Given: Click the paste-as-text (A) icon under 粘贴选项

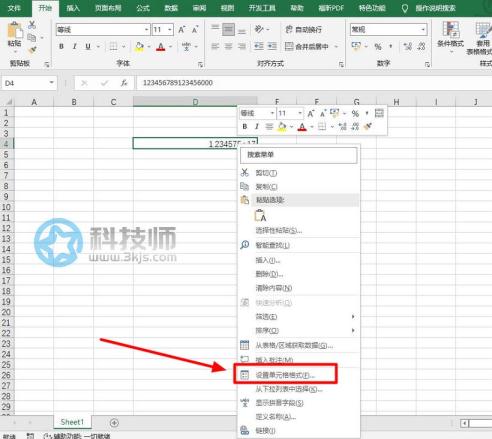Looking at the screenshot, I should [x=260, y=215].
